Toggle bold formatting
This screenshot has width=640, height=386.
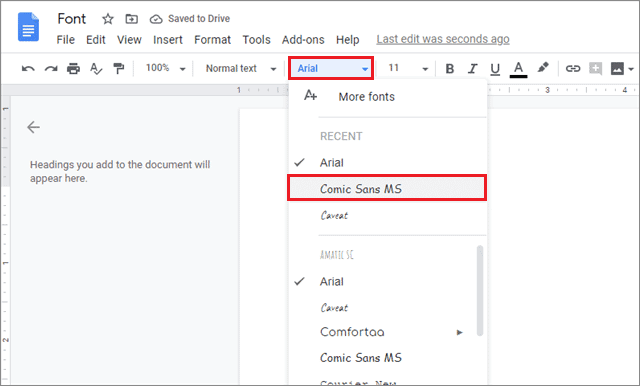click(450, 69)
